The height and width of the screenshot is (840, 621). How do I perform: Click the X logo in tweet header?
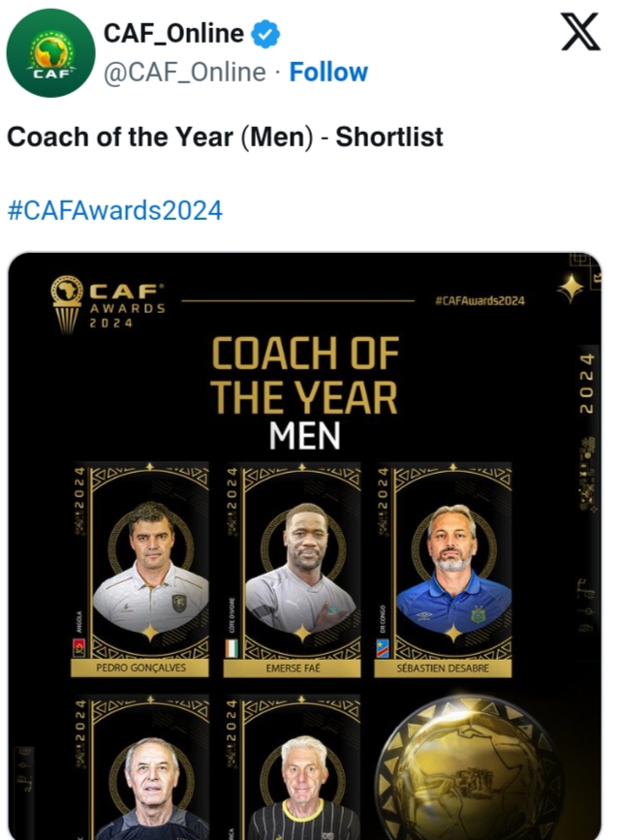581,35
